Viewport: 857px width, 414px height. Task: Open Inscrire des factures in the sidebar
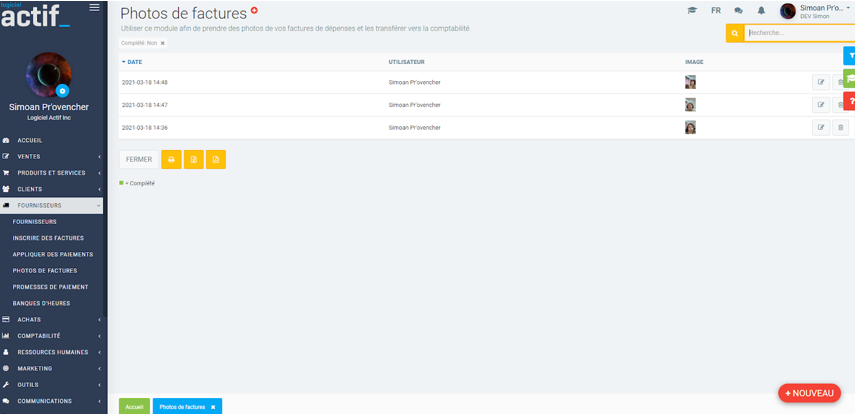(x=48, y=238)
